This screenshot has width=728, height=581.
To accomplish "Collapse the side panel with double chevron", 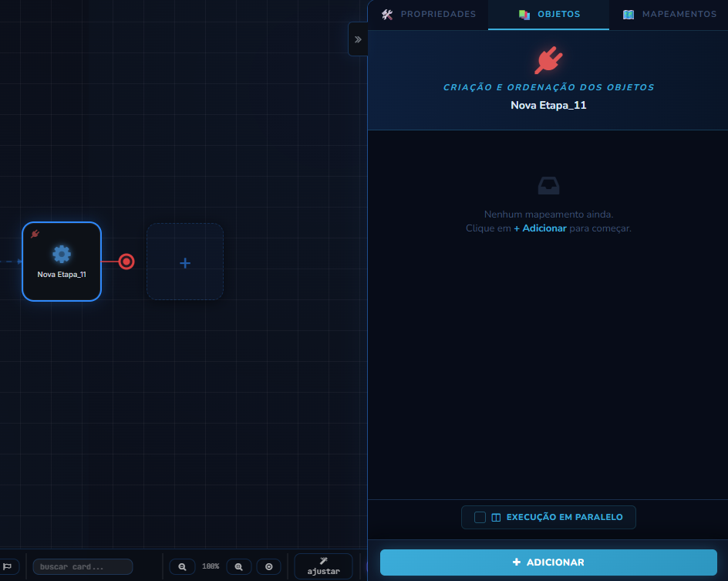I will point(358,39).
